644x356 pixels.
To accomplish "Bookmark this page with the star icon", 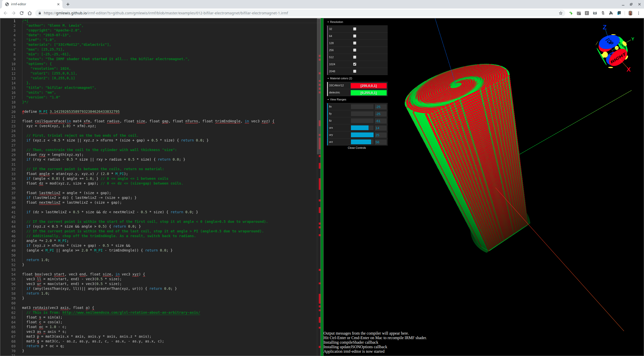I will coord(561,13).
